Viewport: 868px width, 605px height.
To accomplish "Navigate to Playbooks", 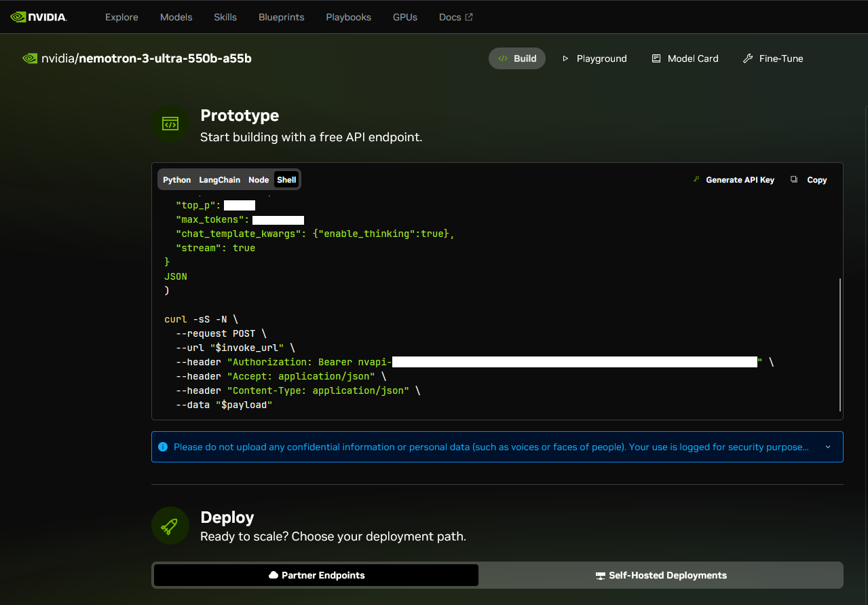I will 348,17.
